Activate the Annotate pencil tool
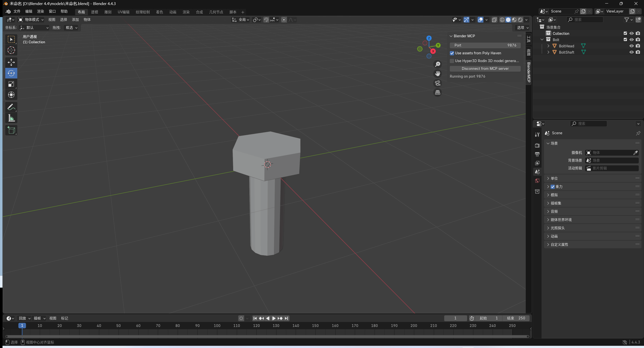The image size is (644, 348). (x=11, y=107)
